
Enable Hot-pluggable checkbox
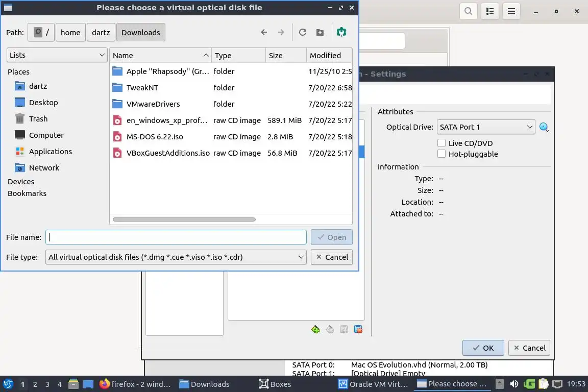pos(442,154)
